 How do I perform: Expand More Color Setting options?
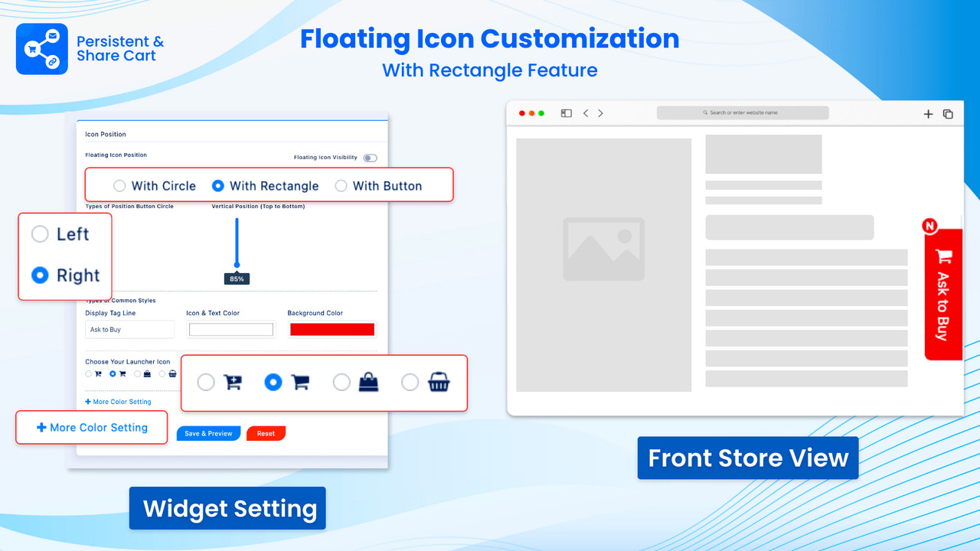coord(91,427)
